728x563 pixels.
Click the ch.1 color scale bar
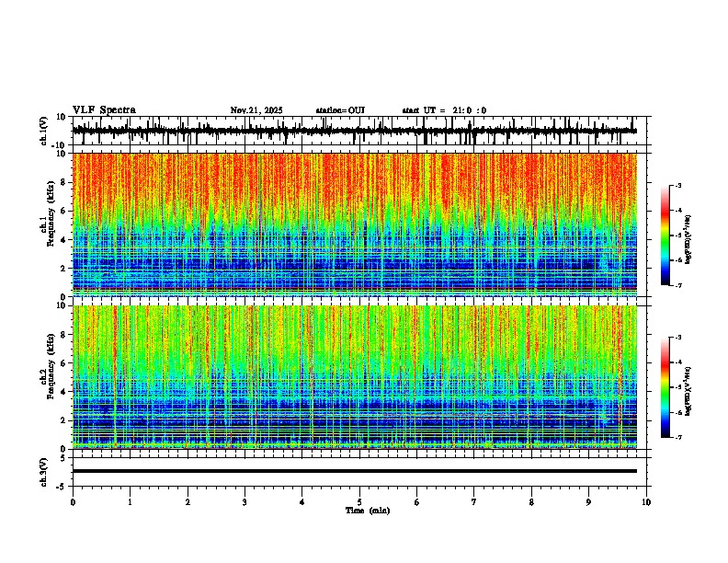665,236
